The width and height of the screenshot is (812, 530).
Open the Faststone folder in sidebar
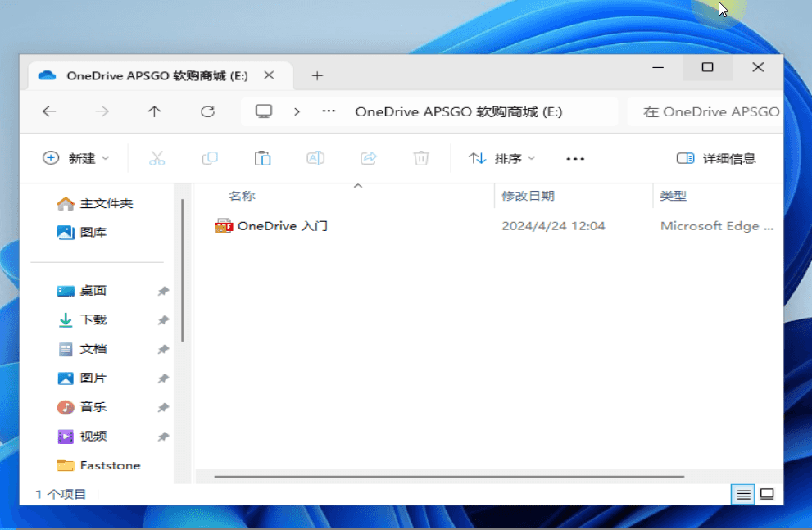click(x=98, y=465)
